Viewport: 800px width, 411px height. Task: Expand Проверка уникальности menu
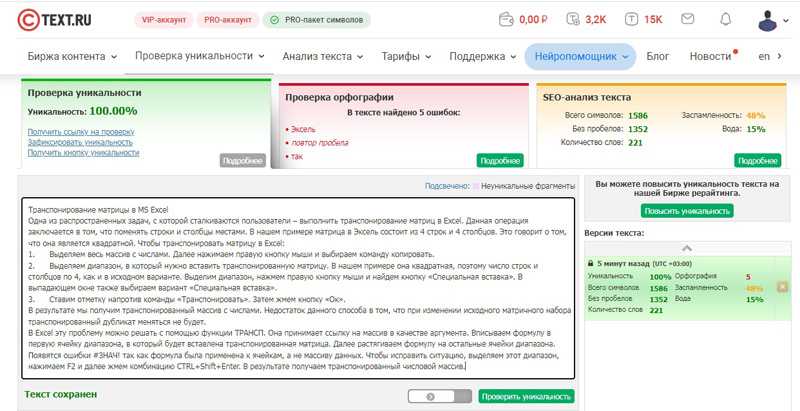(199, 56)
